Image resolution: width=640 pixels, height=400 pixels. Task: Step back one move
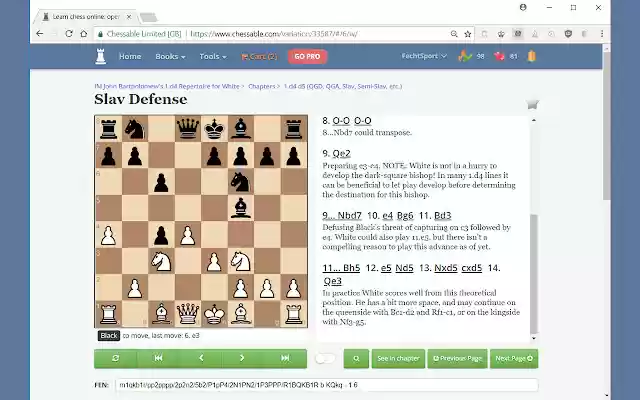(x=201, y=358)
